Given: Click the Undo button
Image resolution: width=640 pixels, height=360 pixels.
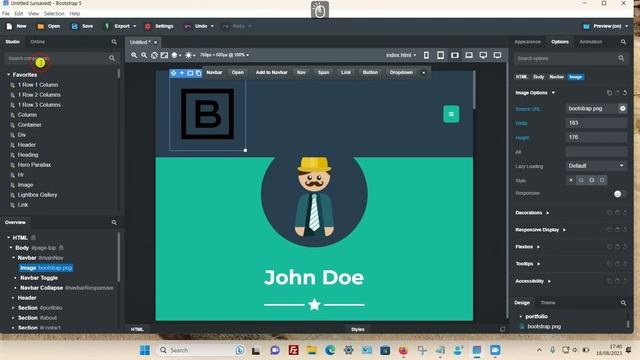Looking at the screenshot, I should tap(196, 26).
